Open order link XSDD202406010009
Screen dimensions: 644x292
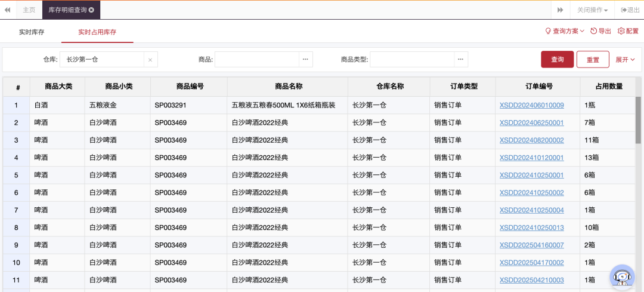(531, 105)
